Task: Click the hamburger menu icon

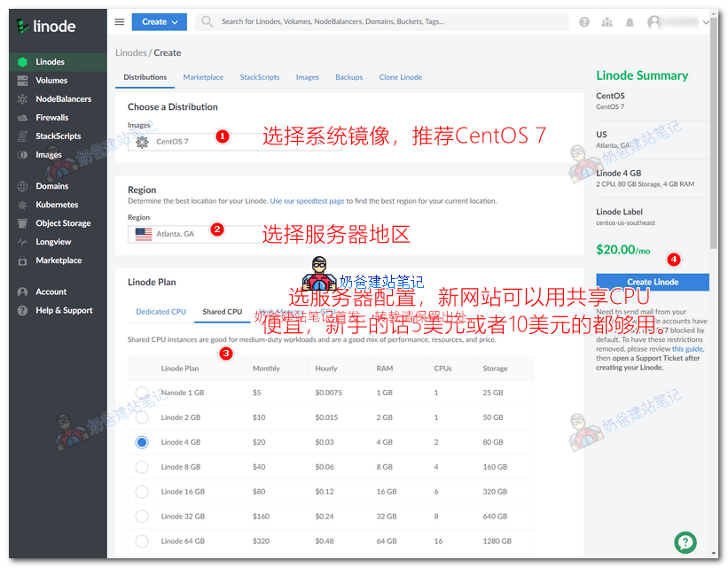Action: pyautogui.click(x=120, y=22)
